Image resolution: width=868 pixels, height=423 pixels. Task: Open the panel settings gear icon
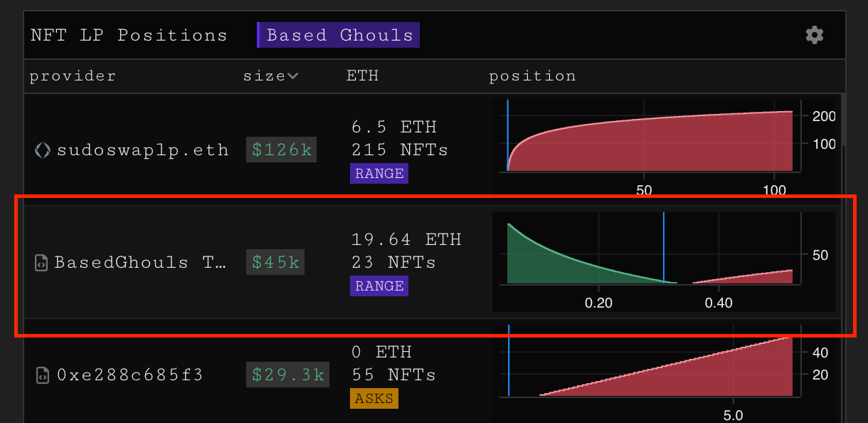(815, 35)
